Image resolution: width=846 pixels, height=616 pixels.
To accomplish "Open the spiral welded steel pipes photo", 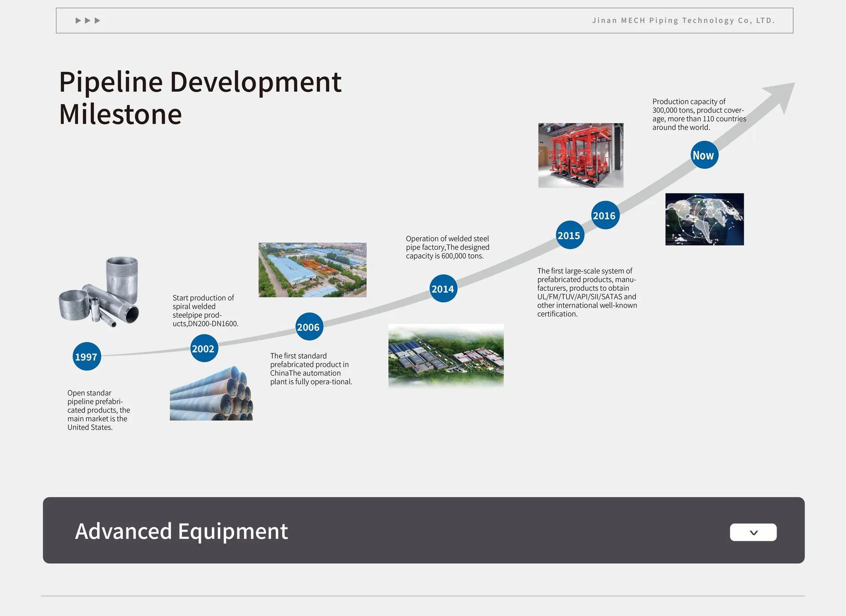I will pos(211,393).
